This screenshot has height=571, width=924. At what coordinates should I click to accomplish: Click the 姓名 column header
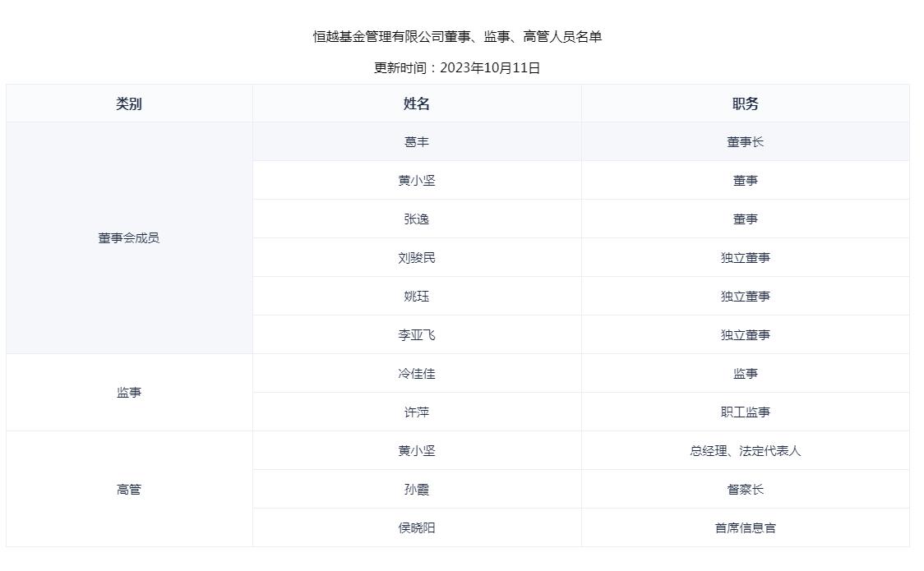417,103
